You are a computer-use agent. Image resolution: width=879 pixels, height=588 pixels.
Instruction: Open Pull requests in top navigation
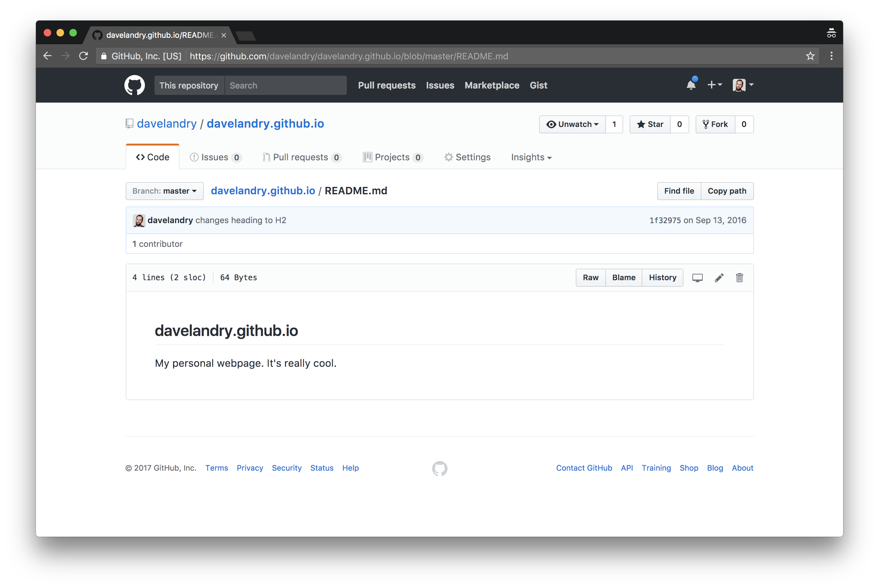[387, 86]
